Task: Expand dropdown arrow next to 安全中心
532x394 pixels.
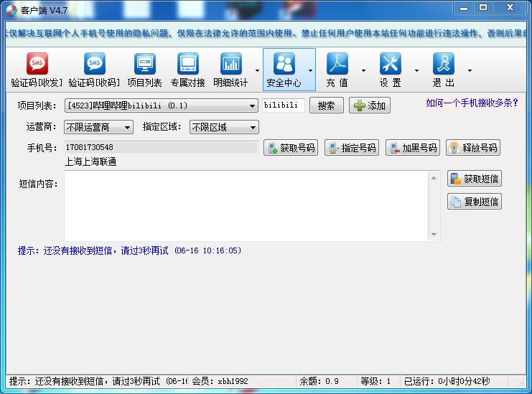Action: (310, 70)
